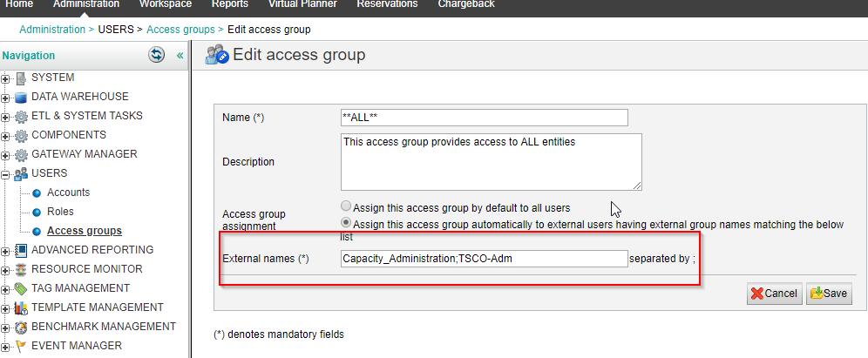Open Accounts under USERS
This screenshot has width=868, height=358.
[68, 193]
